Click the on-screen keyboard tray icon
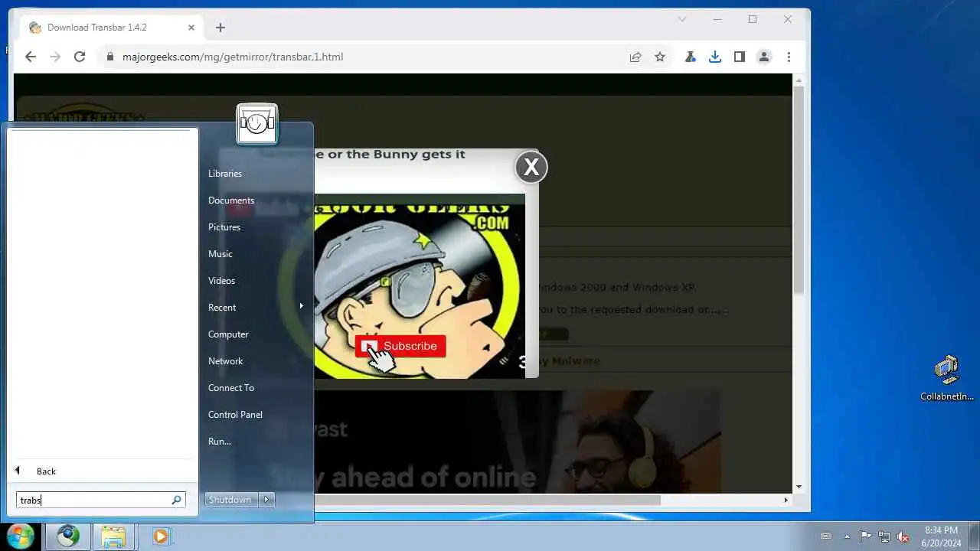 [x=826, y=536]
